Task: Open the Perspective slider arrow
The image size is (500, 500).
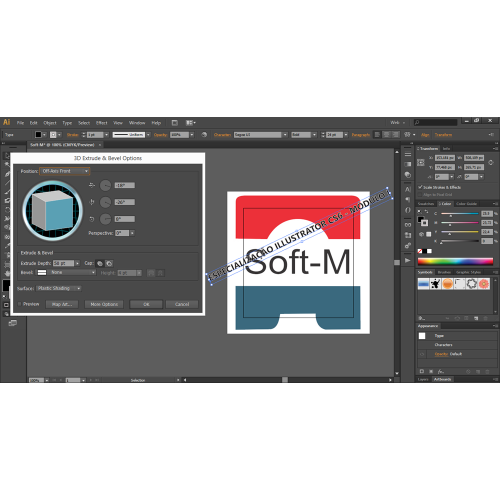Action: point(132,233)
